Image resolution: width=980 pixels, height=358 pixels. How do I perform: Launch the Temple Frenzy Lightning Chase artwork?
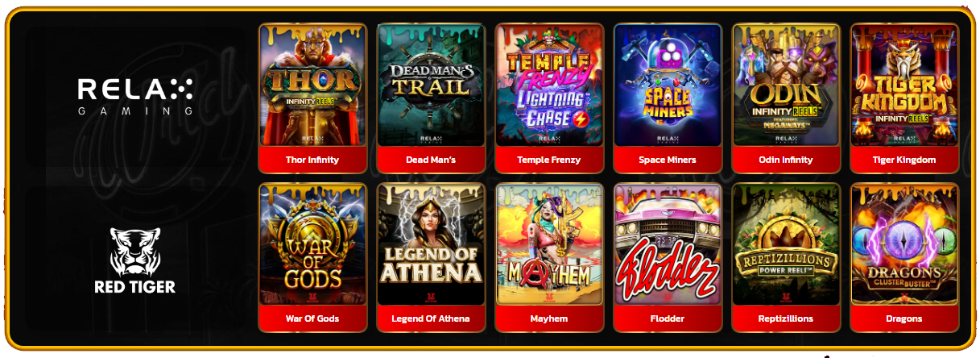pos(549,85)
